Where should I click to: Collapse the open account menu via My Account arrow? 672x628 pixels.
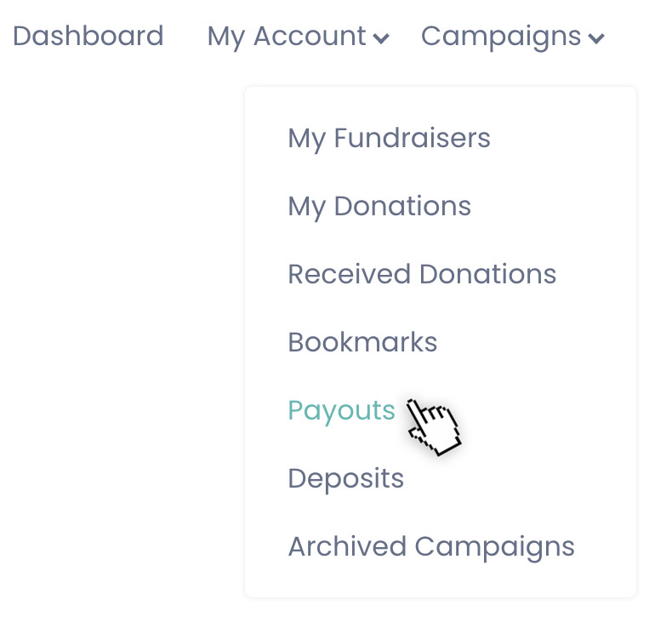point(381,39)
